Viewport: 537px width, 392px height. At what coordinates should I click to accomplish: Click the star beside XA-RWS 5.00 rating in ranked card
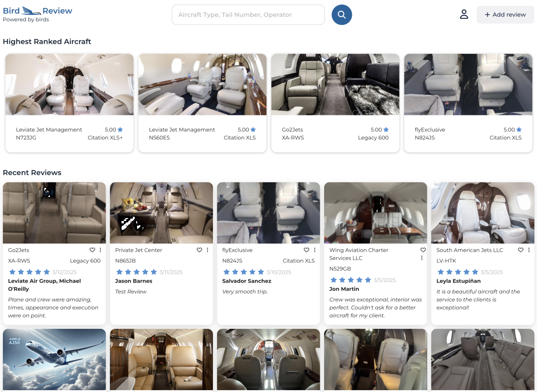pyautogui.click(x=386, y=130)
